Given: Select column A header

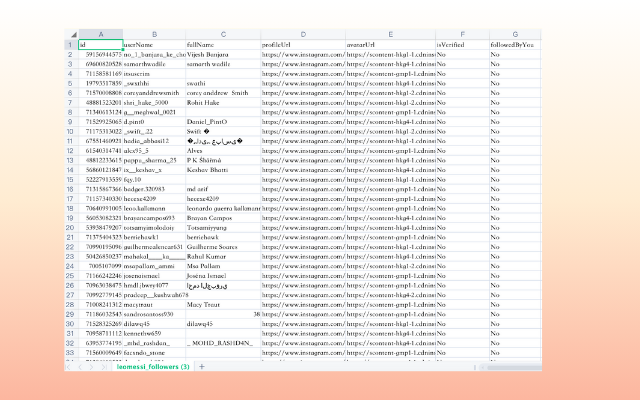Looking at the screenshot, I should point(99,34).
